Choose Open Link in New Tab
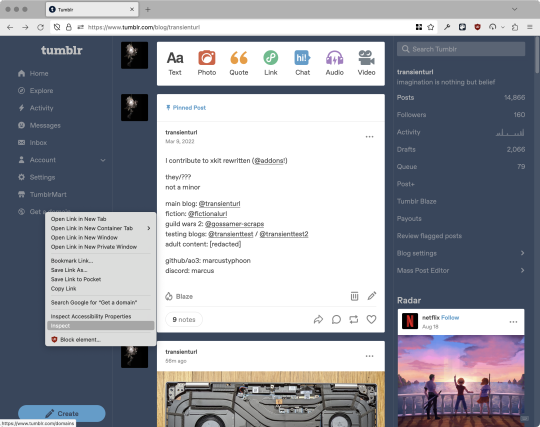 click(x=100, y=219)
